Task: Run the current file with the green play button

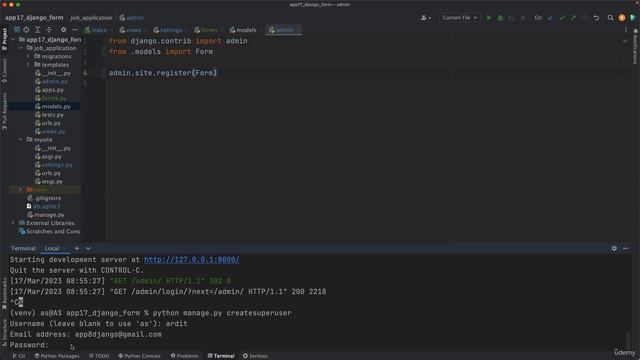Action: pos(489,18)
